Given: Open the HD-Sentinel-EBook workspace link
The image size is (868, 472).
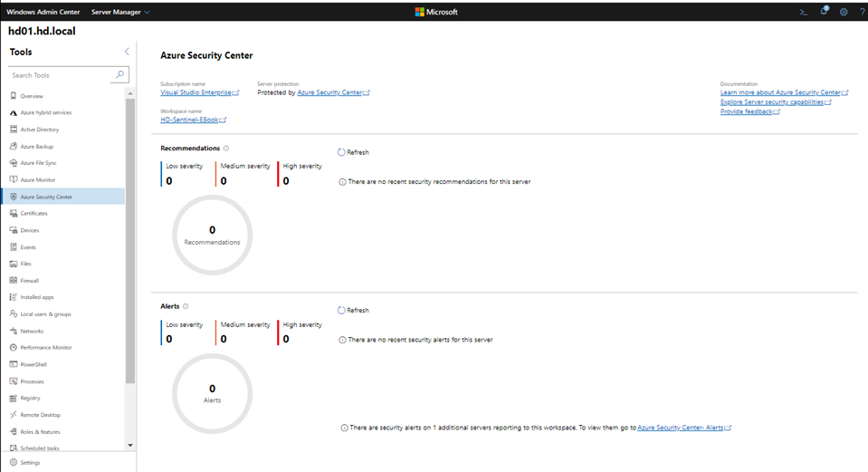Looking at the screenshot, I should (x=193, y=120).
